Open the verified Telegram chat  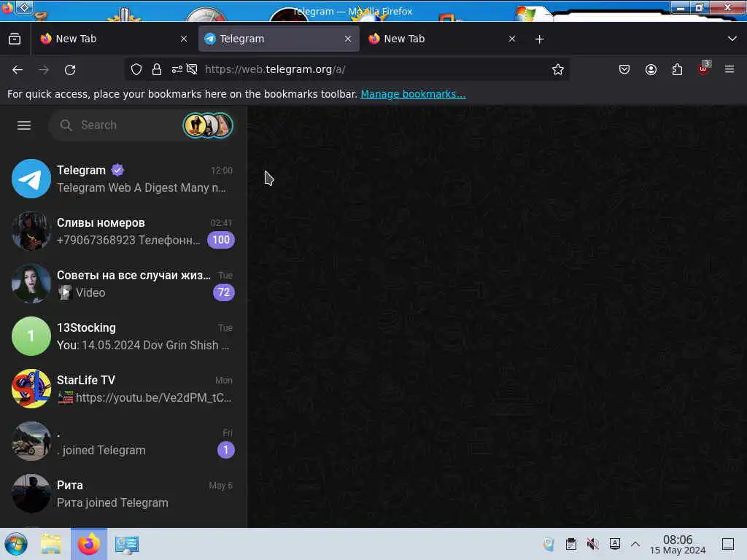124,179
